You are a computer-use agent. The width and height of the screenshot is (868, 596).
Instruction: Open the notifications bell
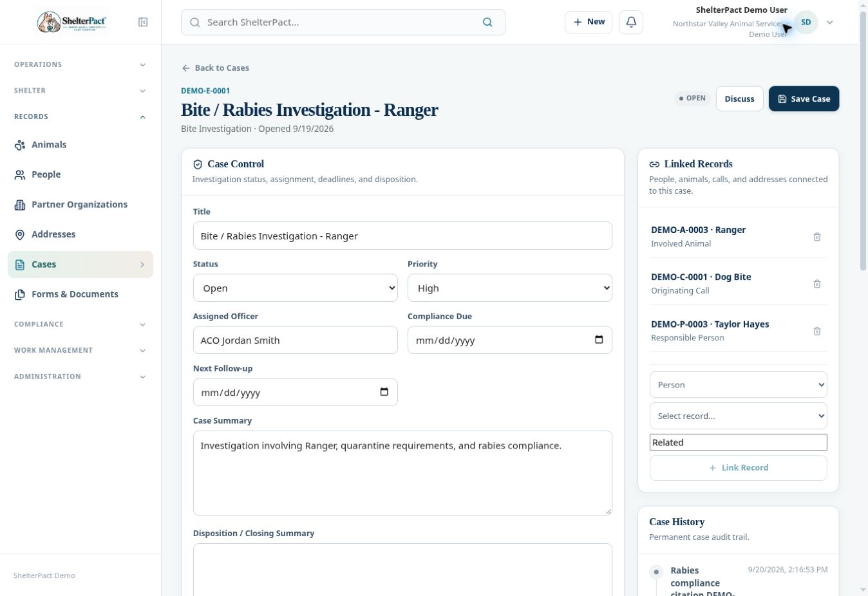tap(631, 22)
